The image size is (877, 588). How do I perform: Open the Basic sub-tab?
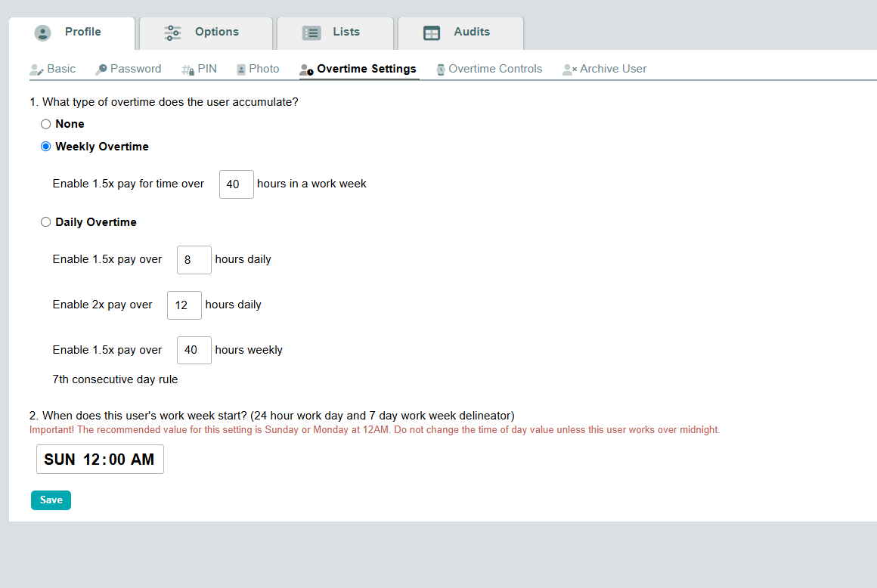pyautogui.click(x=53, y=69)
